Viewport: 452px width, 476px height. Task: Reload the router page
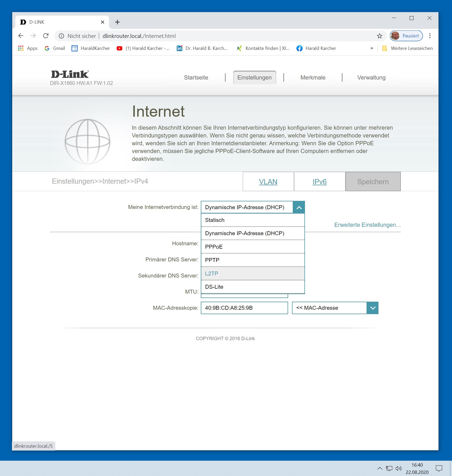click(x=46, y=36)
